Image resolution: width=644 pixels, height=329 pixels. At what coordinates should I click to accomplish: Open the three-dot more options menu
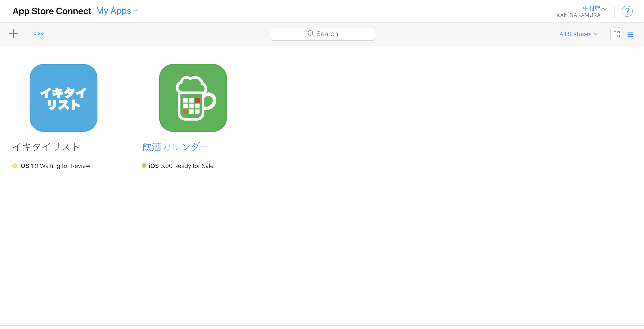coord(38,34)
